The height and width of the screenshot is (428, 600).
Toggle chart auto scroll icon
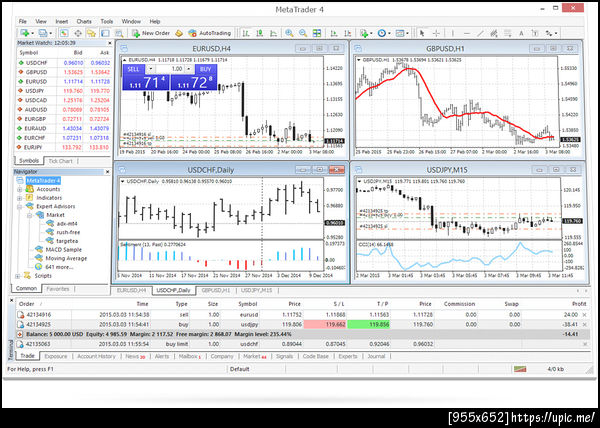pyautogui.click(x=334, y=33)
